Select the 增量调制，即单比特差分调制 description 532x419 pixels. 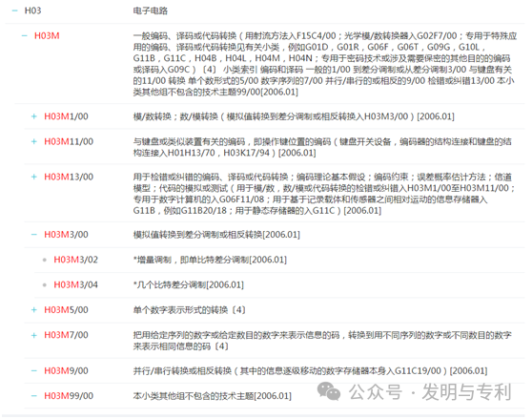(210, 260)
